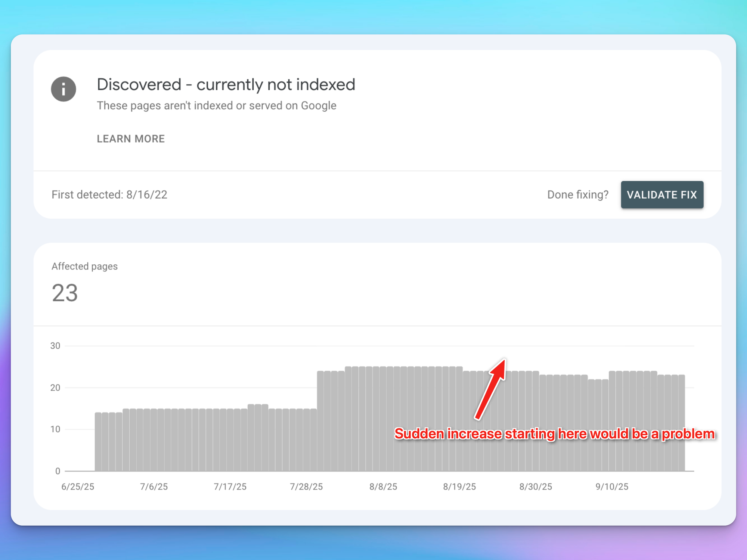Select the 7/28/25 date axis label
Image resolution: width=747 pixels, height=560 pixels.
click(x=306, y=486)
